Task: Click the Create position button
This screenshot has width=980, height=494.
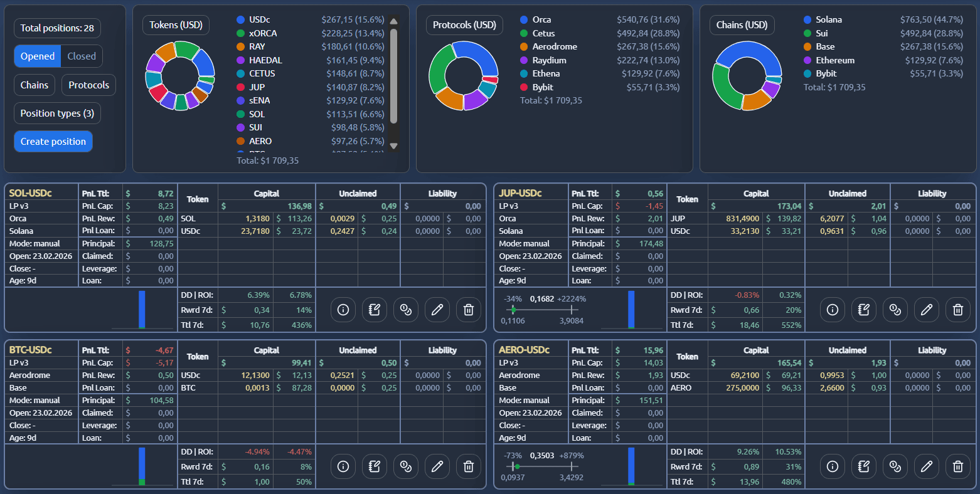Action: pos(53,142)
